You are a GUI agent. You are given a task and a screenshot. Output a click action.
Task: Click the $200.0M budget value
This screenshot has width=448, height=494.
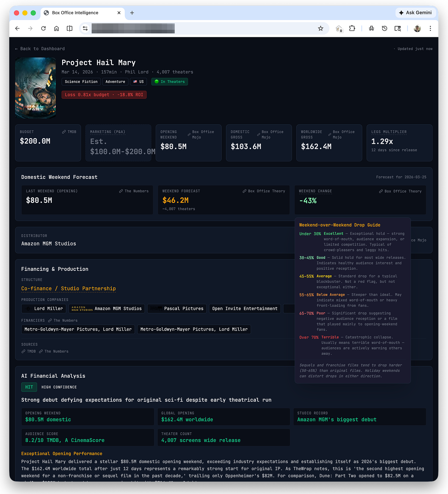pyautogui.click(x=35, y=141)
